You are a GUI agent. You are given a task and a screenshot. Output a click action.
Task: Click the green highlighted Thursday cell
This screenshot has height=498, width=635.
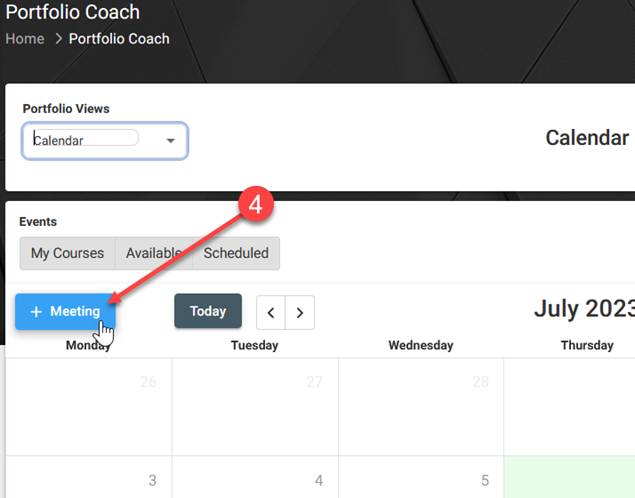tap(569, 477)
